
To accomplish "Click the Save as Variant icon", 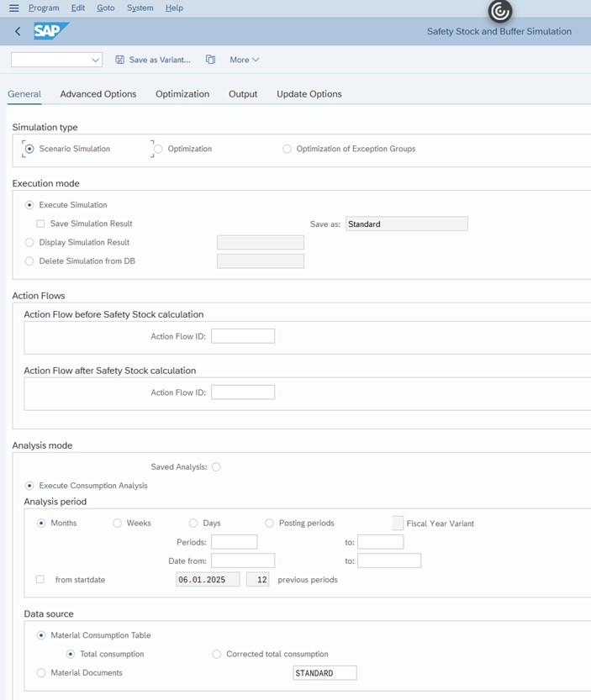I will (x=119, y=60).
